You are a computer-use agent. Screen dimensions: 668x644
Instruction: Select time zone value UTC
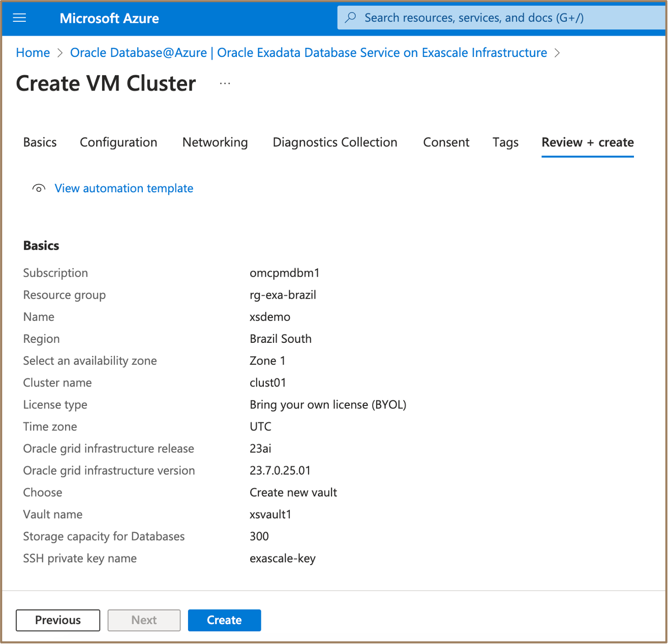pyautogui.click(x=260, y=427)
